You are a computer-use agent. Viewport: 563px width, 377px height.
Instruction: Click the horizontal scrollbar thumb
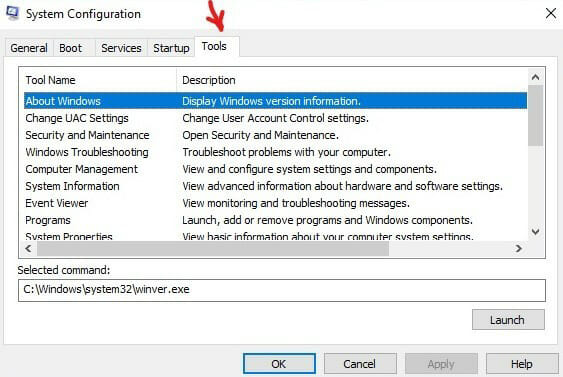pyautogui.click(x=213, y=248)
